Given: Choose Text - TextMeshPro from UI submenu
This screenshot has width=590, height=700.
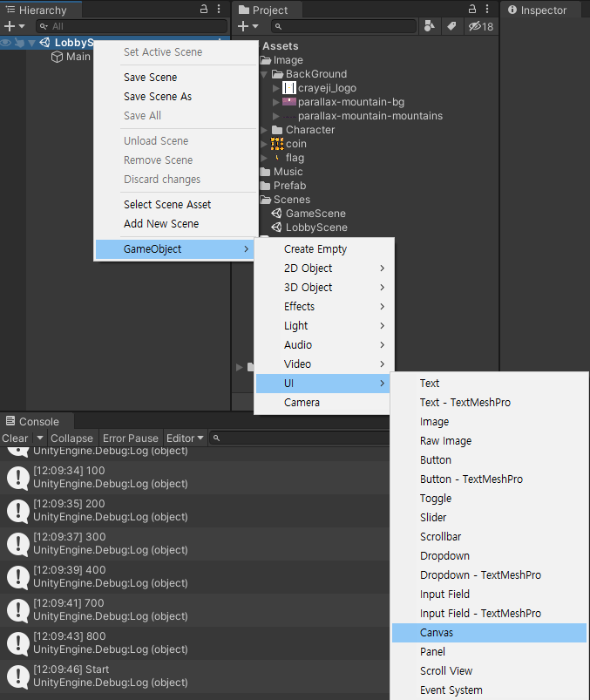Looking at the screenshot, I should coord(489,402).
